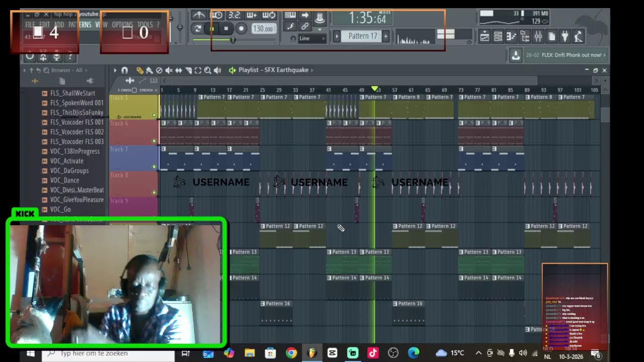
Task: Open the EDIT menu
Action: 45,24
